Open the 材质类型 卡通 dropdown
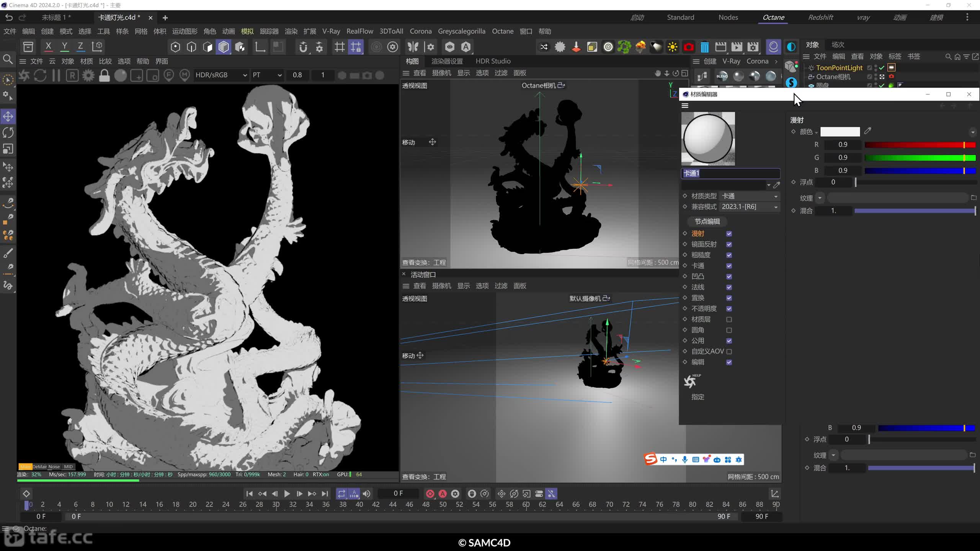The height and width of the screenshot is (551, 980). (750, 196)
